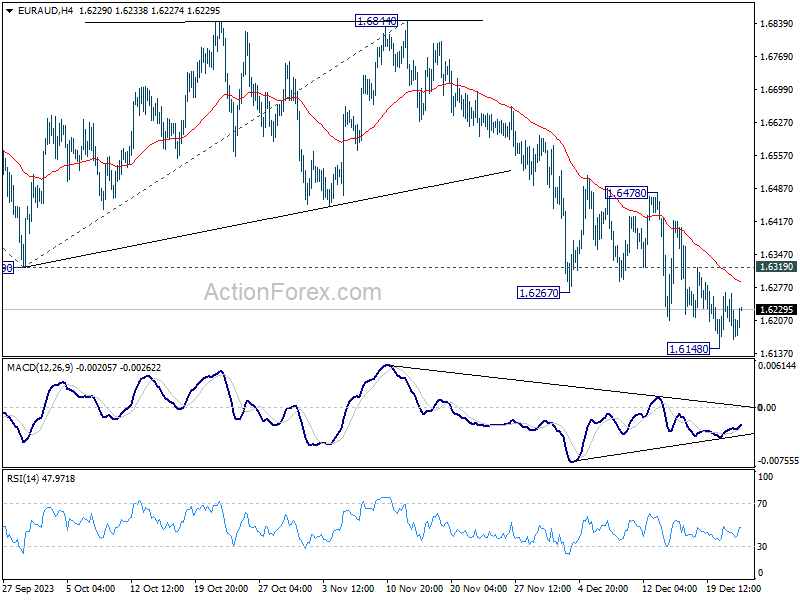Select the 1.64780 price label
This screenshot has height=600, width=800.
click(627, 193)
